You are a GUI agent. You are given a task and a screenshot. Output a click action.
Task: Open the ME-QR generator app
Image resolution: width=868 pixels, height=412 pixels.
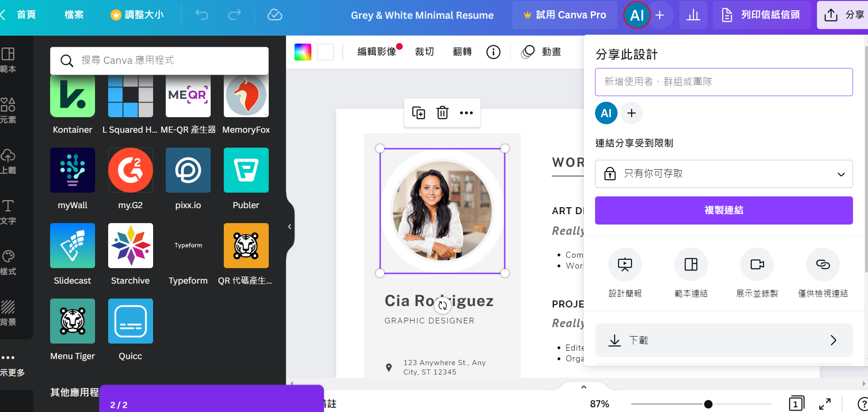click(188, 96)
